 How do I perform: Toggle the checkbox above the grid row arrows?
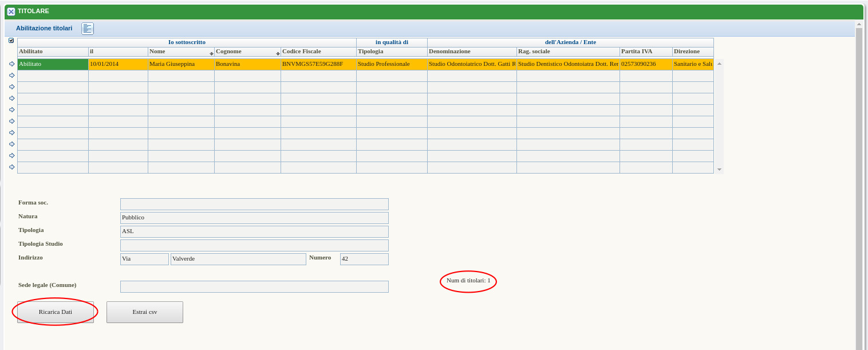tap(11, 41)
